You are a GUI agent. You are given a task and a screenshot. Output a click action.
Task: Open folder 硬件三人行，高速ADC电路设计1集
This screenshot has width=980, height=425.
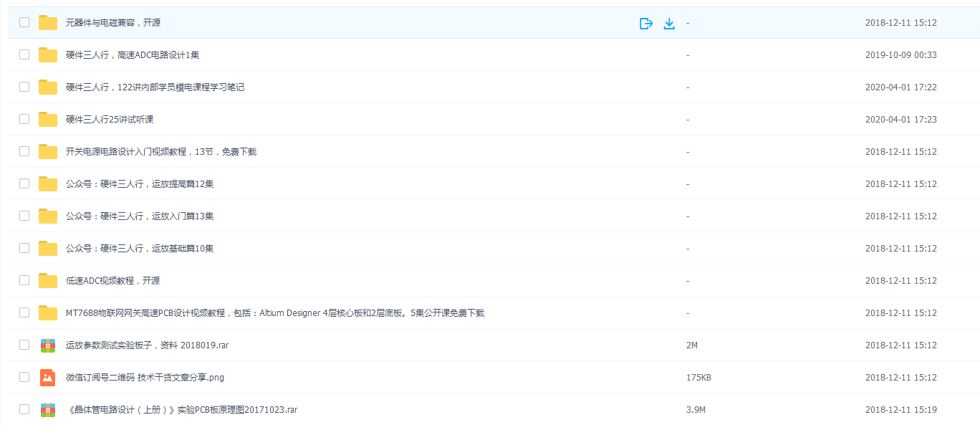(x=133, y=55)
